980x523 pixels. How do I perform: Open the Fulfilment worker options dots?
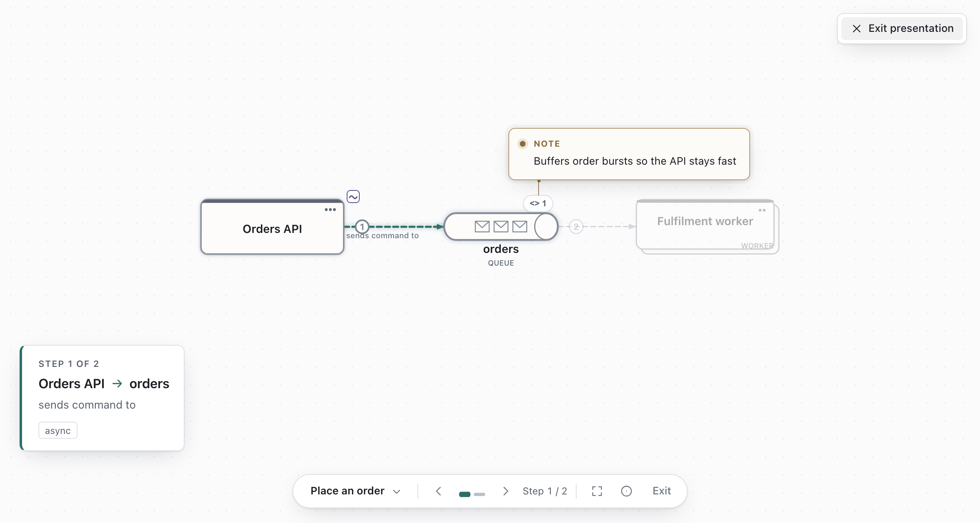[x=762, y=210]
